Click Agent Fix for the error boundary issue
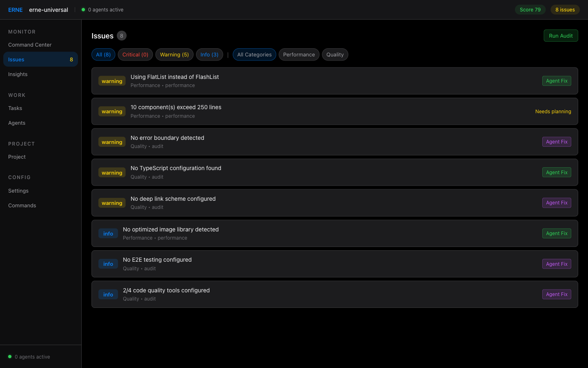This screenshot has width=588, height=368. point(557,141)
